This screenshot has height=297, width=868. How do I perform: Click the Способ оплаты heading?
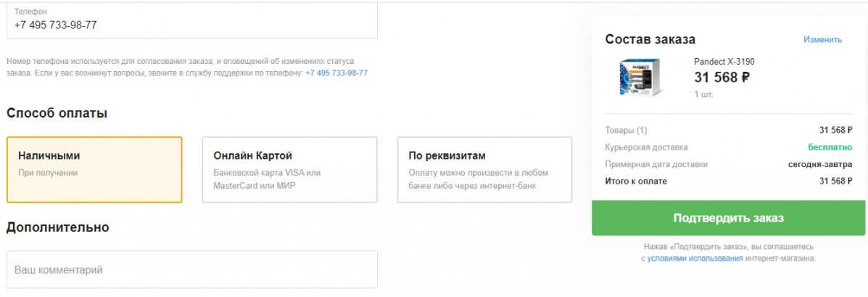[x=57, y=113]
